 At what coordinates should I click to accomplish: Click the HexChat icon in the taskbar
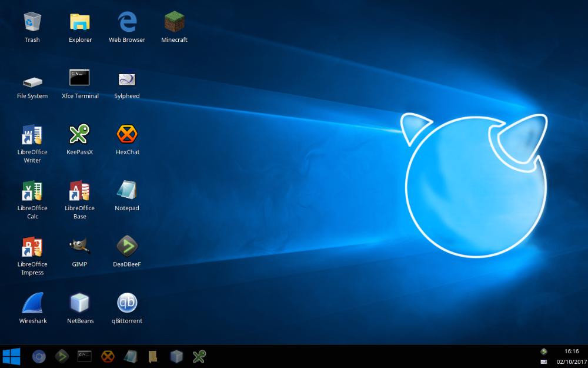[108, 356]
